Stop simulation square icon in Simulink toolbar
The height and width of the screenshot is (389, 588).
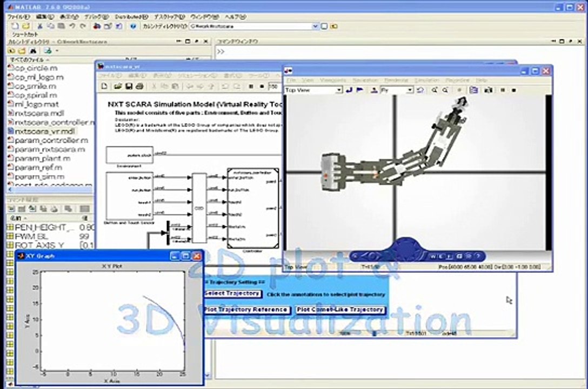[251, 86]
